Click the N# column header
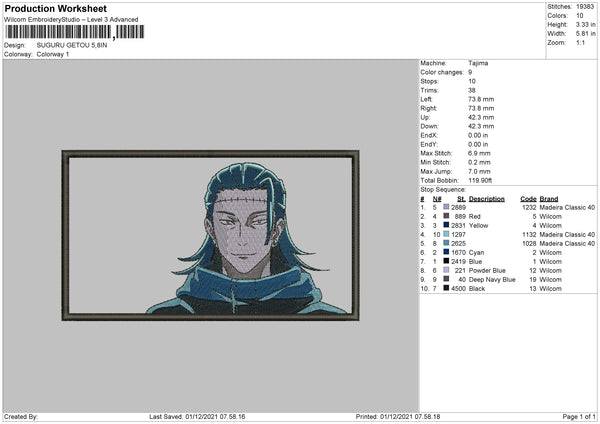 pyautogui.click(x=437, y=199)
